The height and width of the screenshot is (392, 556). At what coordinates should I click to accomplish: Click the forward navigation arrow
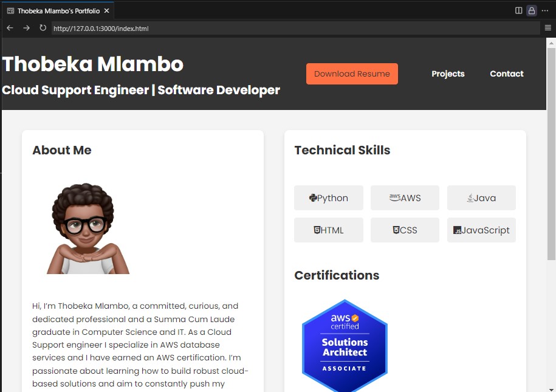(x=26, y=27)
